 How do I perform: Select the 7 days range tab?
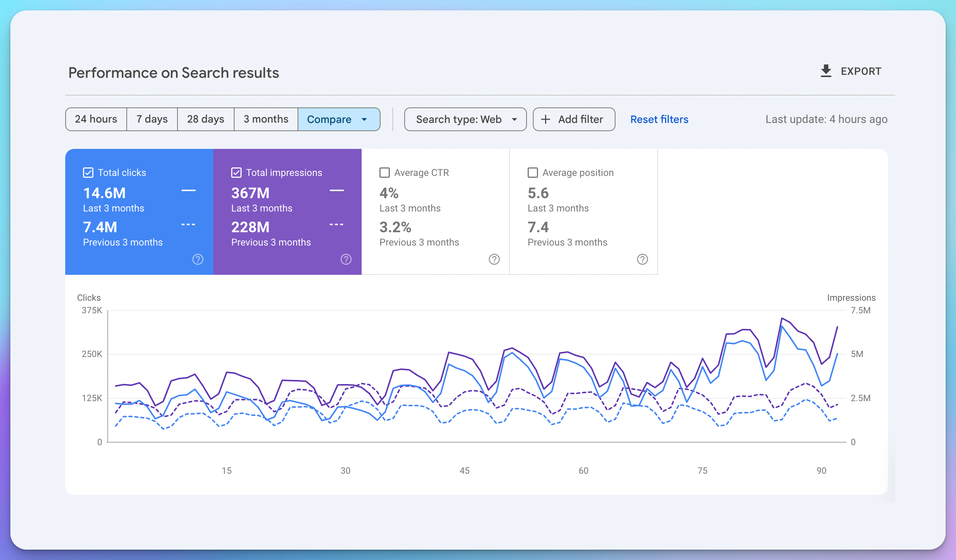click(x=152, y=119)
